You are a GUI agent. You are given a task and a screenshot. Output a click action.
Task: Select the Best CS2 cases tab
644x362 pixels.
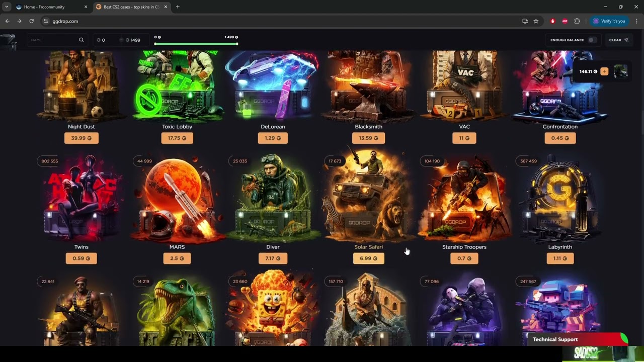[132, 7]
